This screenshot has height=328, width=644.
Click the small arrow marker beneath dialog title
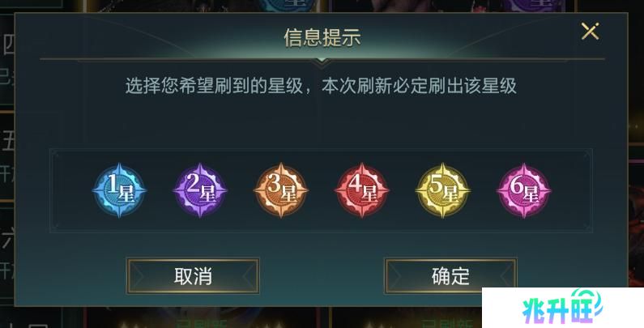pyautogui.click(x=322, y=62)
